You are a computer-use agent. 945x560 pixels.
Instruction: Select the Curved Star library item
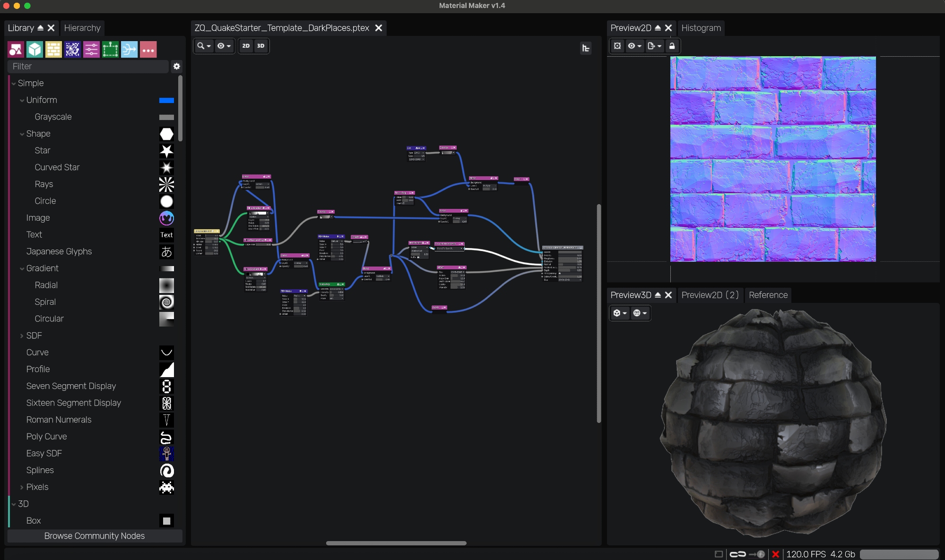pyautogui.click(x=57, y=167)
